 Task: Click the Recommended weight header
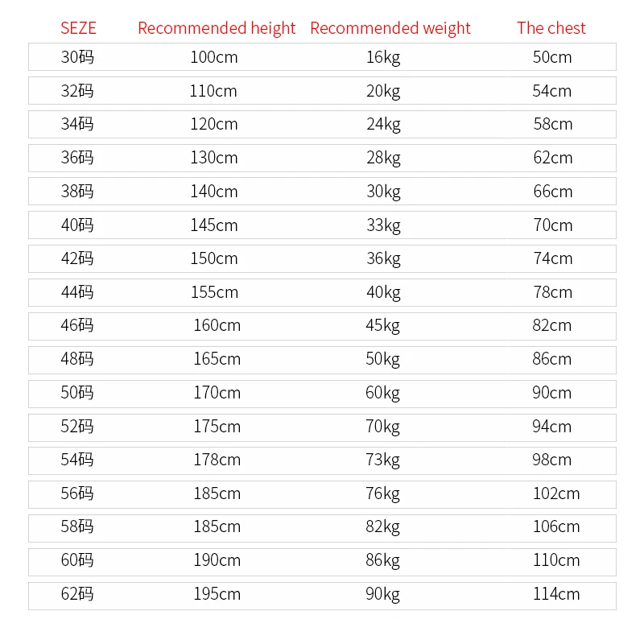[x=390, y=28]
